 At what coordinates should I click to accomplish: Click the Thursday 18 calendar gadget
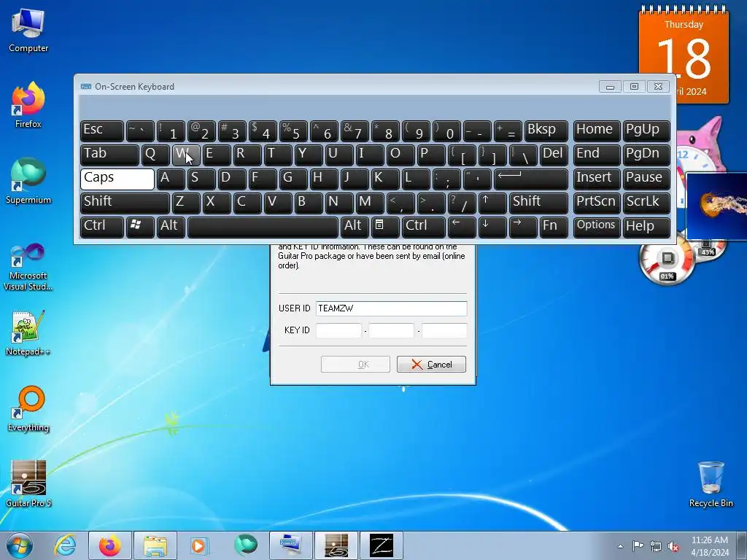click(683, 55)
